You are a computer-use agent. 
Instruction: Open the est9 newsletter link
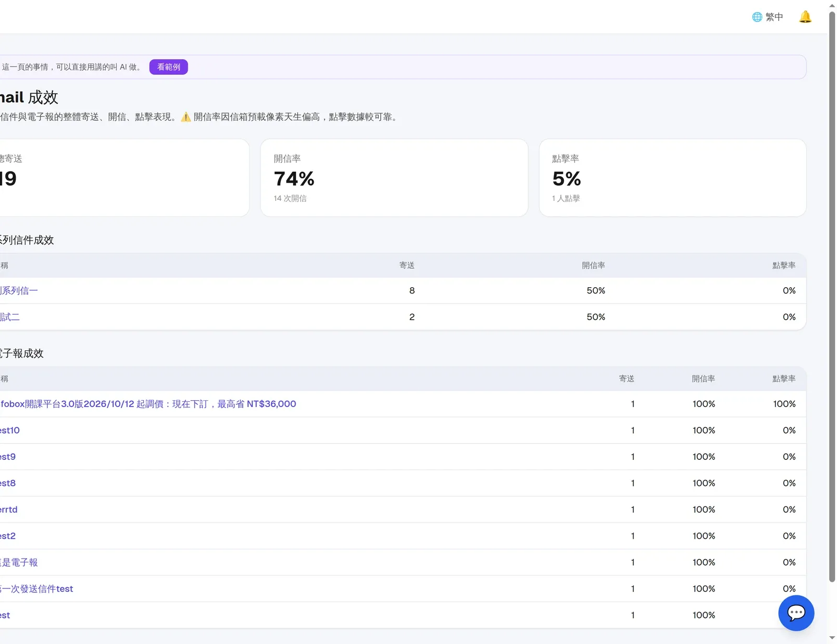(x=7, y=457)
